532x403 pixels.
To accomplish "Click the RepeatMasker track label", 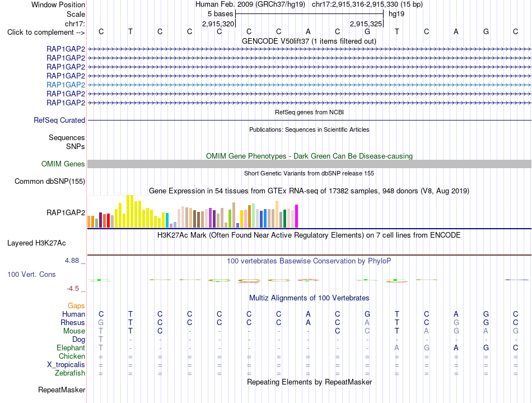I will (62, 390).
